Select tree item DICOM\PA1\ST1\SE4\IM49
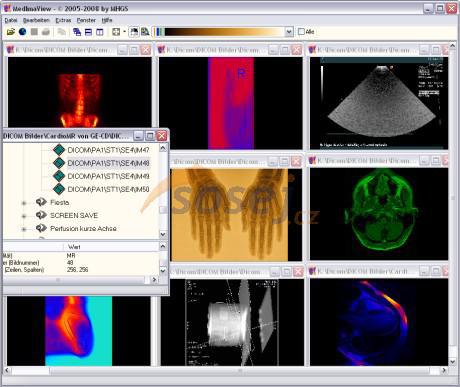The height and width of the screenshot is (387, 460). tap(108, 176)
